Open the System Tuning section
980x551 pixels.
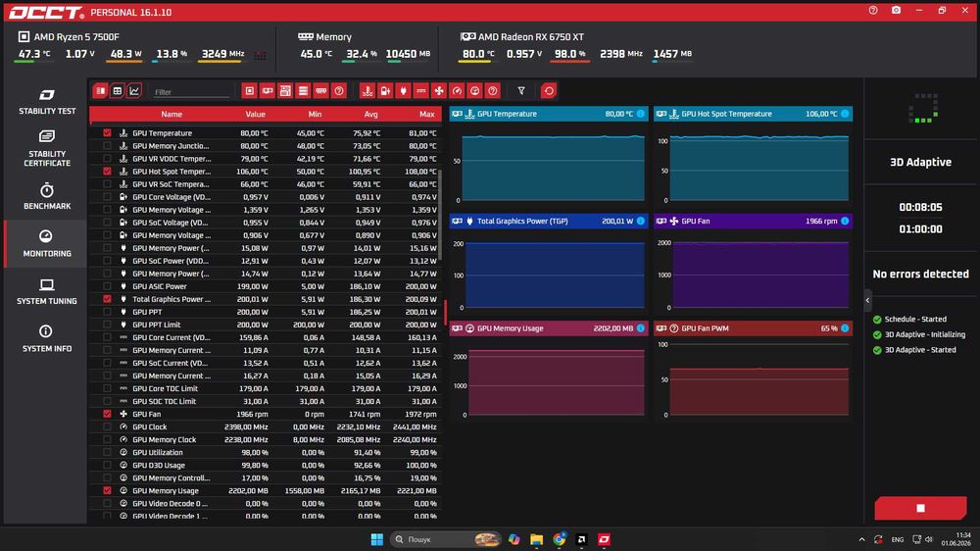(x=47, y=291)
